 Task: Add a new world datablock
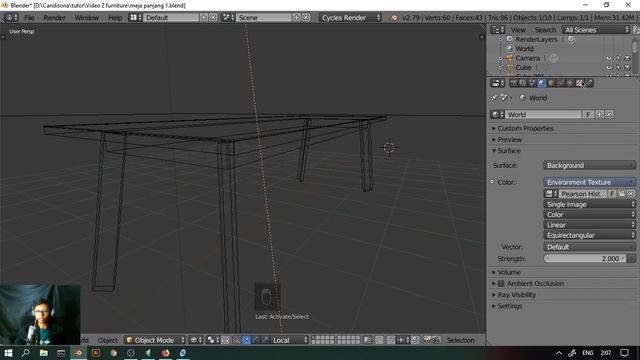point(600,115)
